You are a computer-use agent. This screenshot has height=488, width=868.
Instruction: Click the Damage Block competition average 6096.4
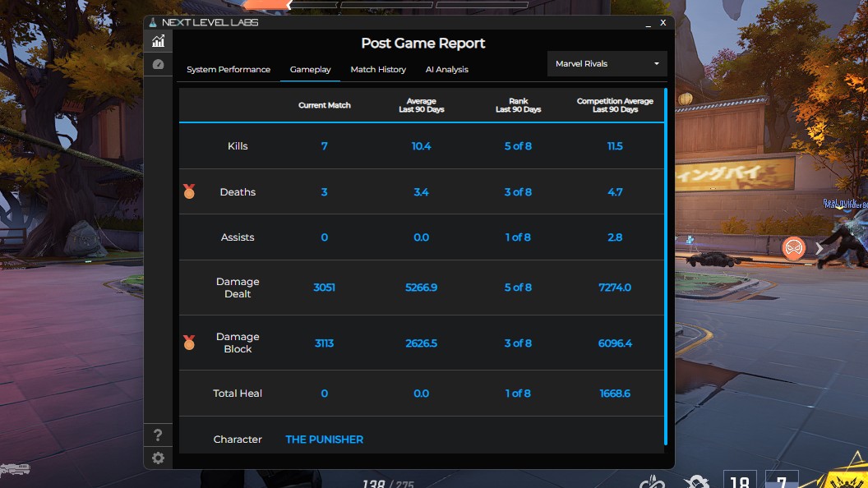(615, 343)
